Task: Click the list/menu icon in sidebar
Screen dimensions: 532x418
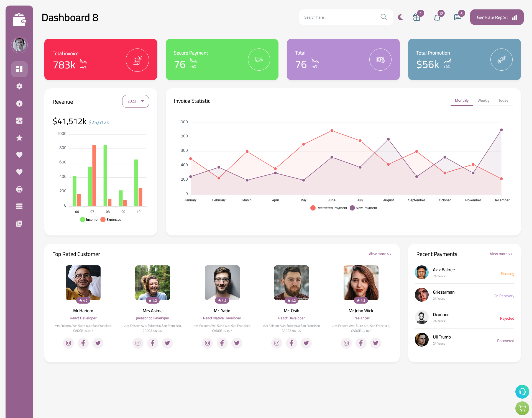Action: click(x=19, y=206)
